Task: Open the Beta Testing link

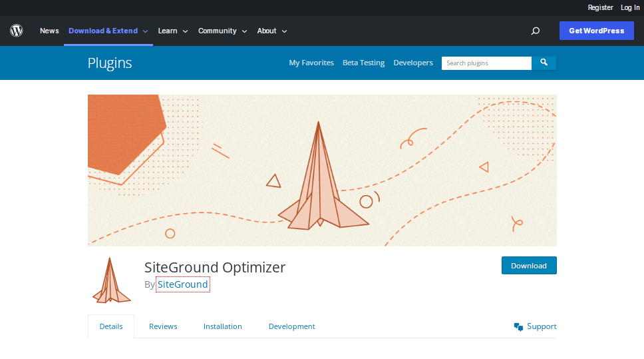Action: coord(363,63)
